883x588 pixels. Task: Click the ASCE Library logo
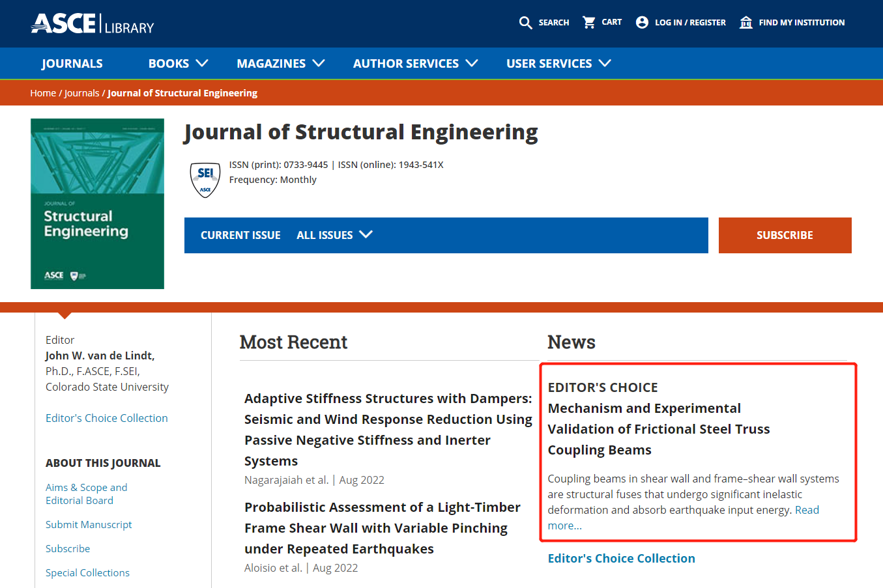click(x=93, y=24)
